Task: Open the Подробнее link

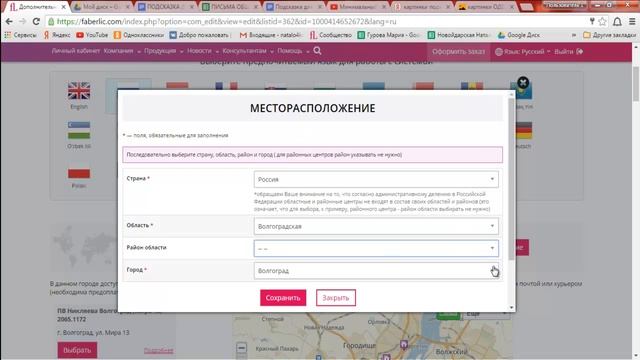Action: click(158, 351)
